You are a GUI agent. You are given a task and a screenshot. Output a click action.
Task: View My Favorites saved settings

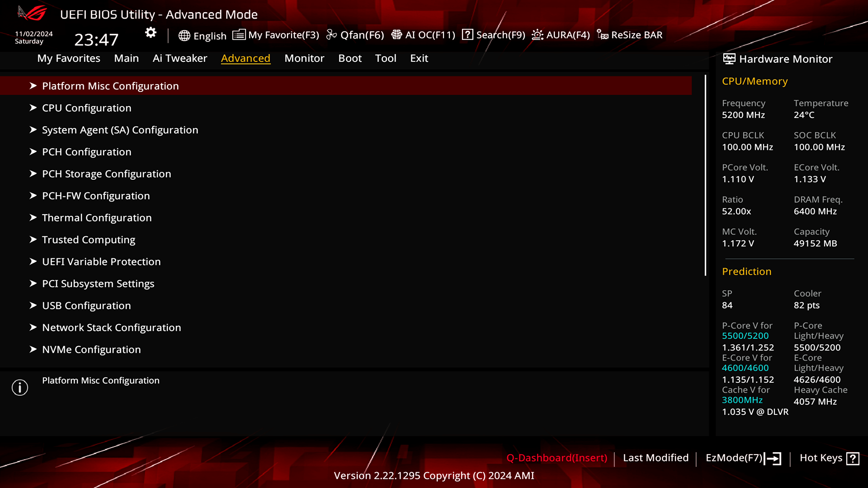(x=68, y=58)
